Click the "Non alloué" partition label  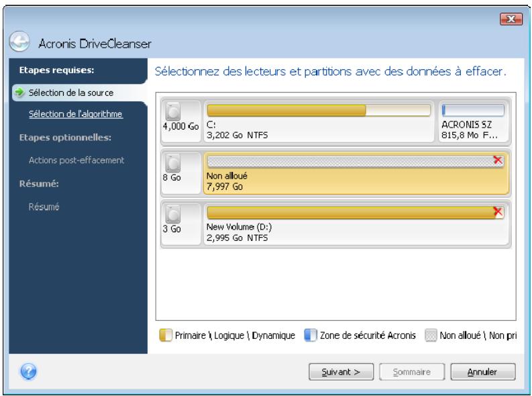pyautogui.click(x=227, y=176)
